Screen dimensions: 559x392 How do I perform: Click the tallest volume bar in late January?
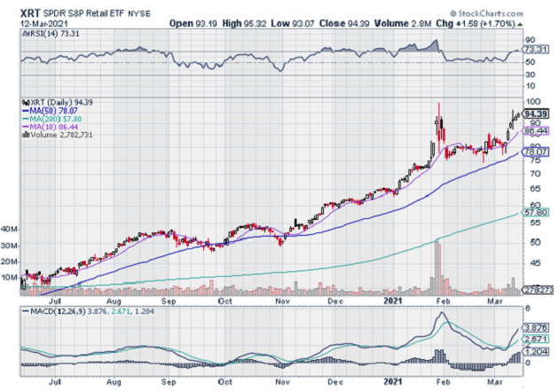pyautogui.click(x=437, y=269)
